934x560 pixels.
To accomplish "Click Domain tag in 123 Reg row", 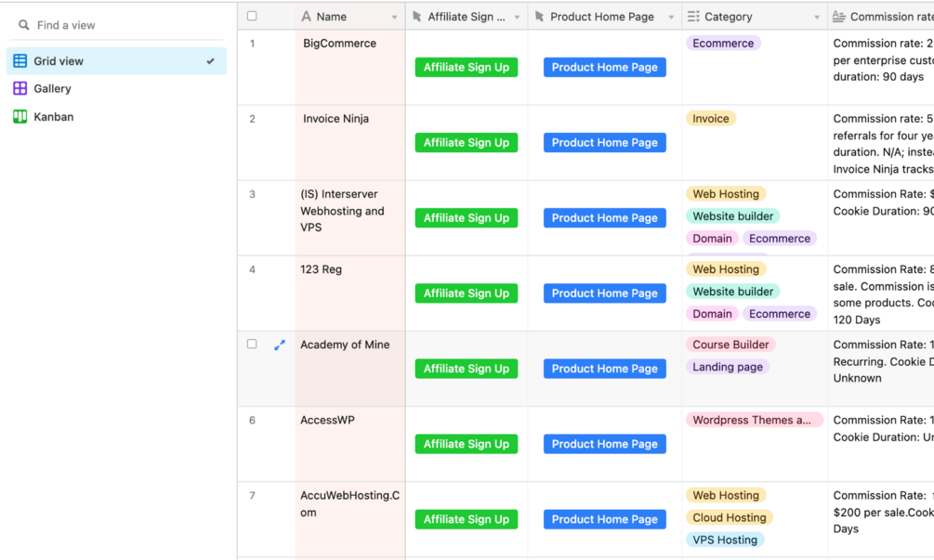I will [713, 314].
